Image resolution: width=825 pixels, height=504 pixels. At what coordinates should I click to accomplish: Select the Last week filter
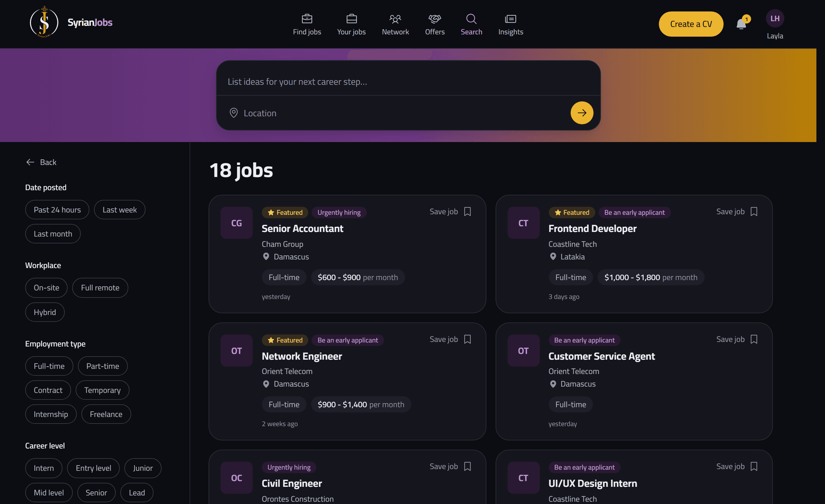coord(119,210)
